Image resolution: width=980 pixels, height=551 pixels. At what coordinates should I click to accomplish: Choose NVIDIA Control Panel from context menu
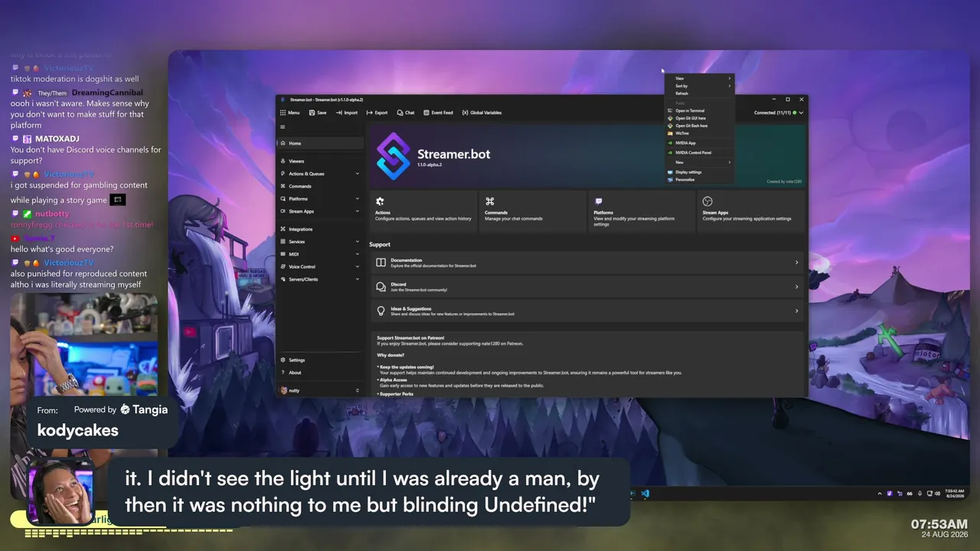699,152
